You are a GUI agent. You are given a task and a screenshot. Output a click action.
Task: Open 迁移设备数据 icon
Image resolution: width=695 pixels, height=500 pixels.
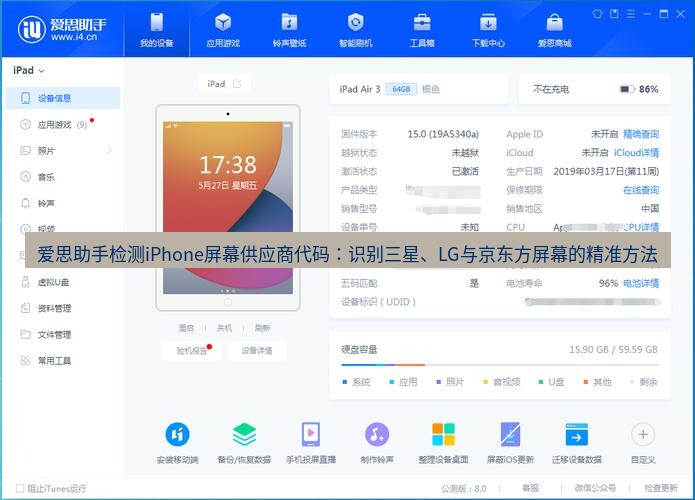[x=577, y=434]
